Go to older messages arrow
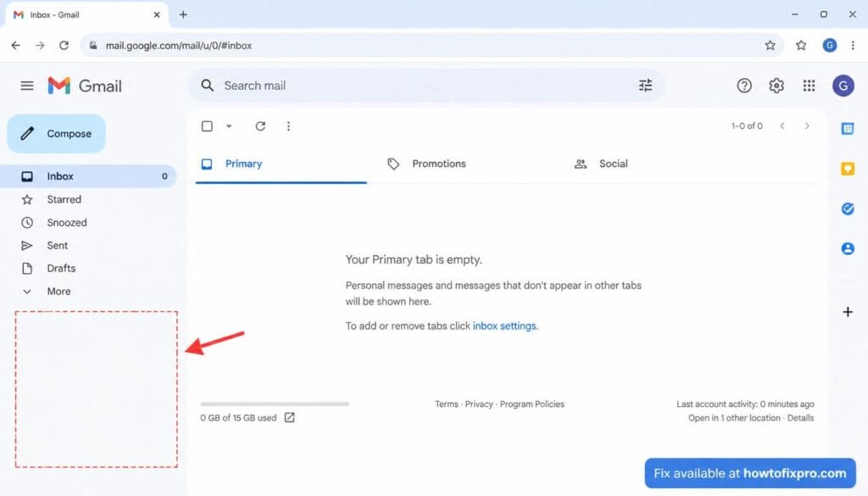This screenshot has height=496, width=868. click(807, 125)
